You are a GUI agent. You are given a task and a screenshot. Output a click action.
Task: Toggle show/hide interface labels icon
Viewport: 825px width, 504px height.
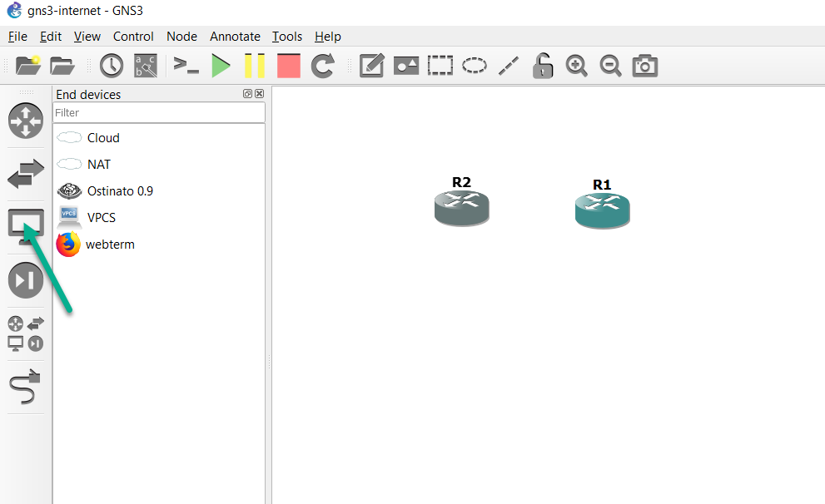tap(146, 66)
